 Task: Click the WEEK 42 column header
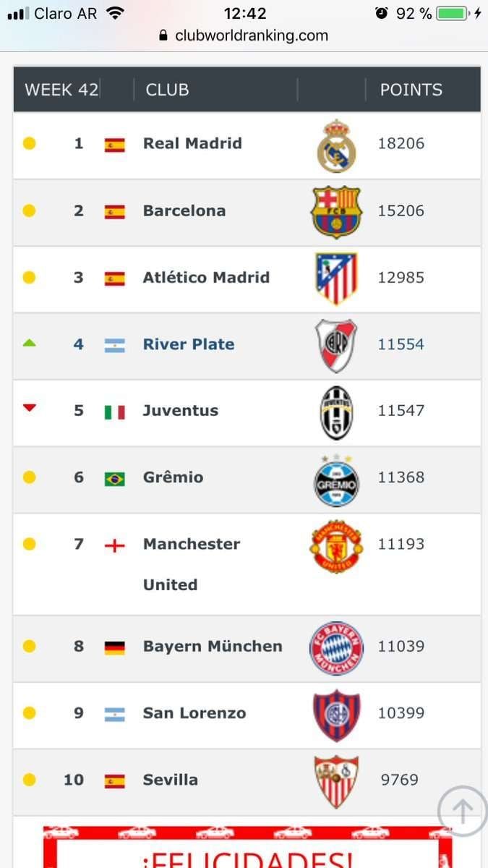[x=61, y=90]
